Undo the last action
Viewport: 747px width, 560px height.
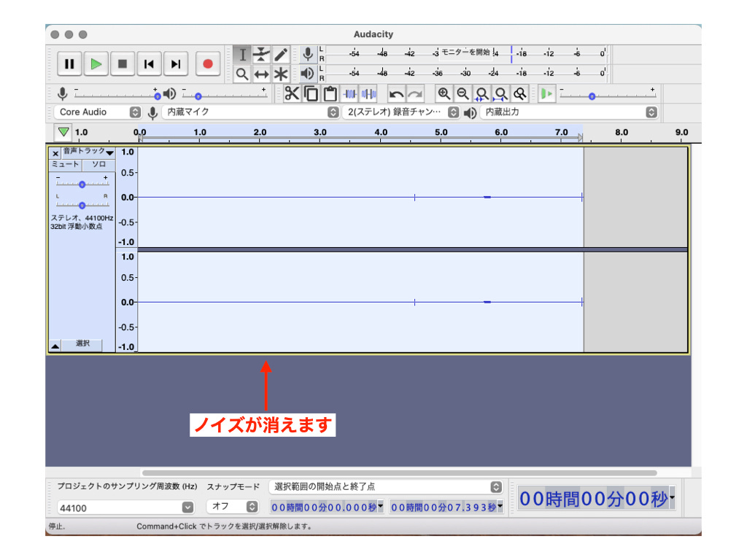(396, 94)
